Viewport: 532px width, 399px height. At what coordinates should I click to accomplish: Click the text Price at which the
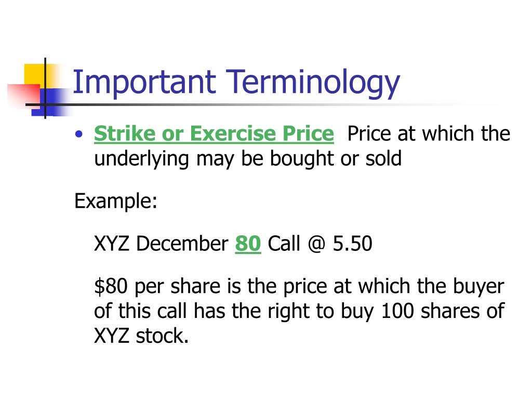tap(429, 134)
